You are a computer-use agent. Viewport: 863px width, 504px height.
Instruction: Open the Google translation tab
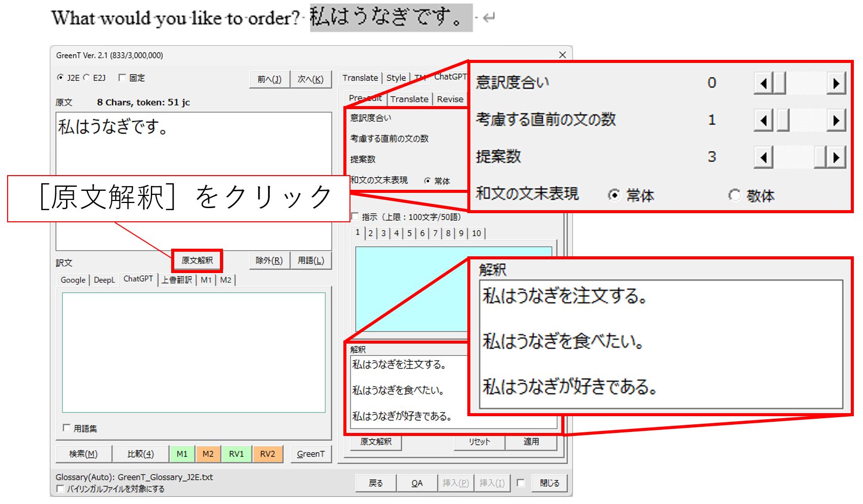(x=73, y=280)
